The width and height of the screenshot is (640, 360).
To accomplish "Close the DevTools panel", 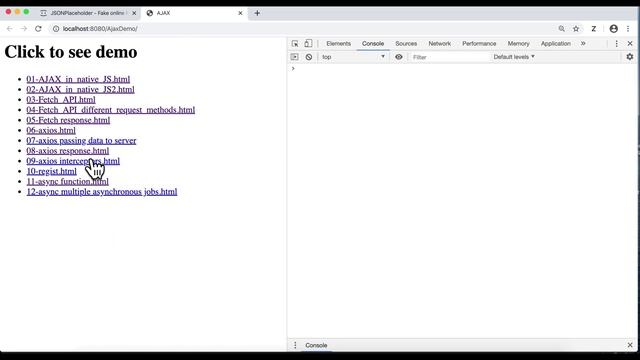I will [630, 43].
